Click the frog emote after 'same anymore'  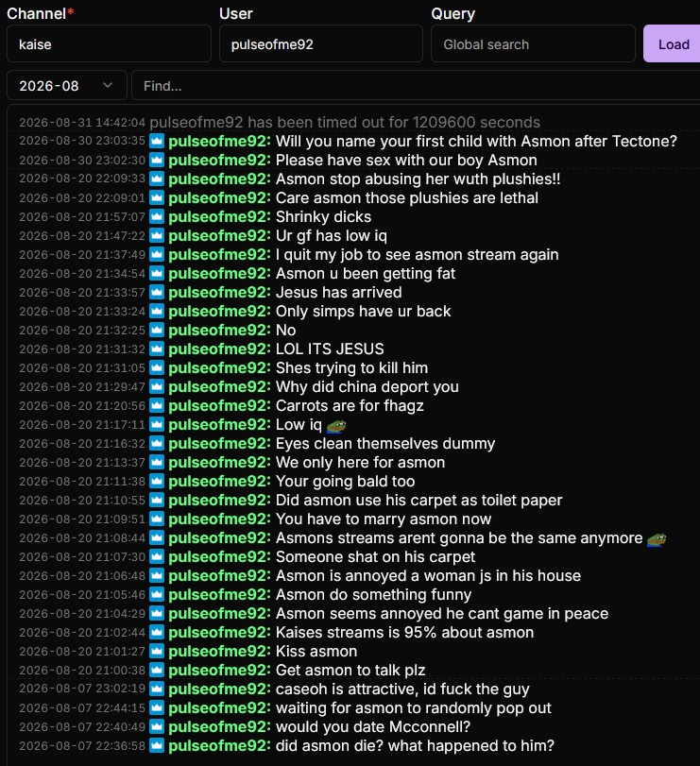pyautogui.click(x=657, y=539)
